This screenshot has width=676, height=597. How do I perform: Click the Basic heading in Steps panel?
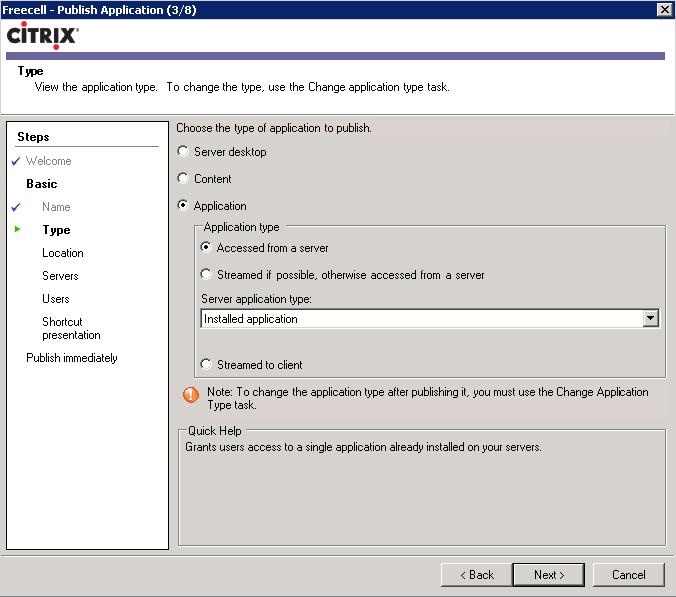(x=41, y=184)
